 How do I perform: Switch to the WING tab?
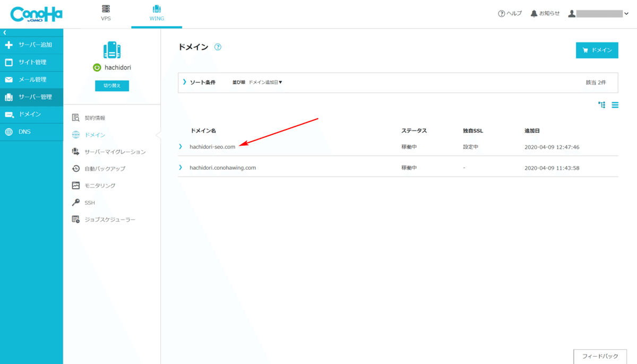[157, 13]
